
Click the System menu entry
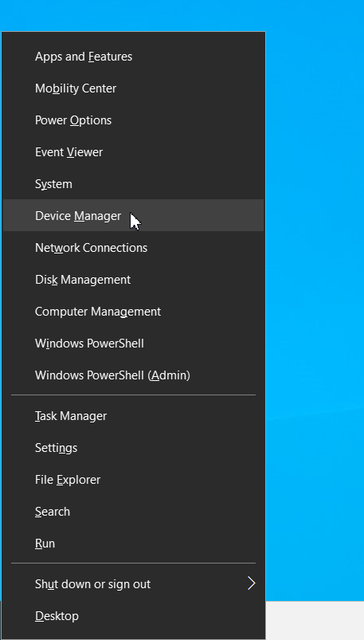(x=133, y=183)
